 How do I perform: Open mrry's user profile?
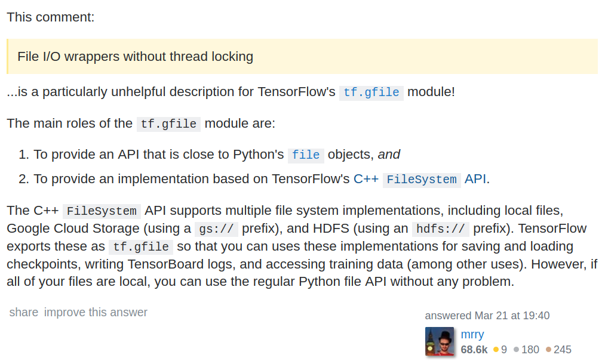pyautogui.click(x=472, y=335)
